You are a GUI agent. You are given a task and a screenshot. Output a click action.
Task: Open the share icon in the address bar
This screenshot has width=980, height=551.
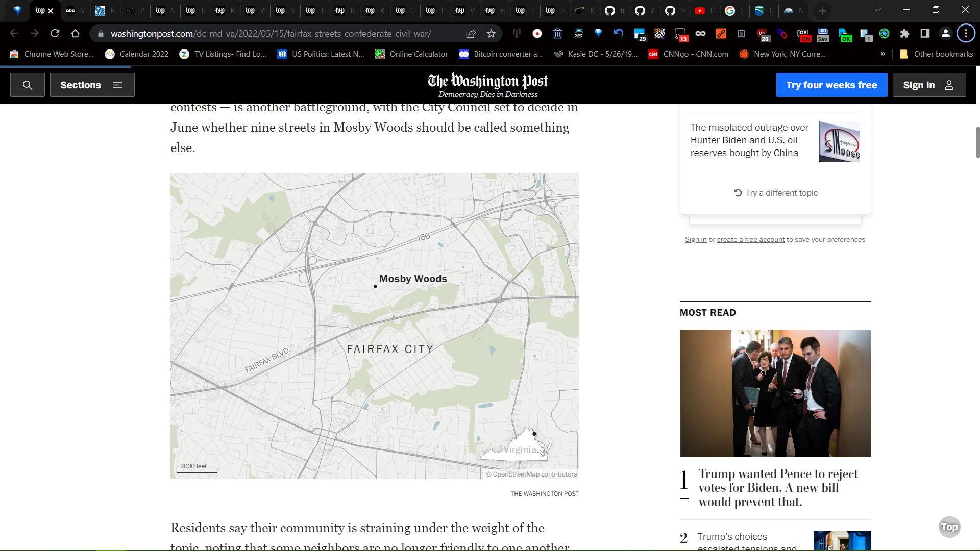(470, 34)
